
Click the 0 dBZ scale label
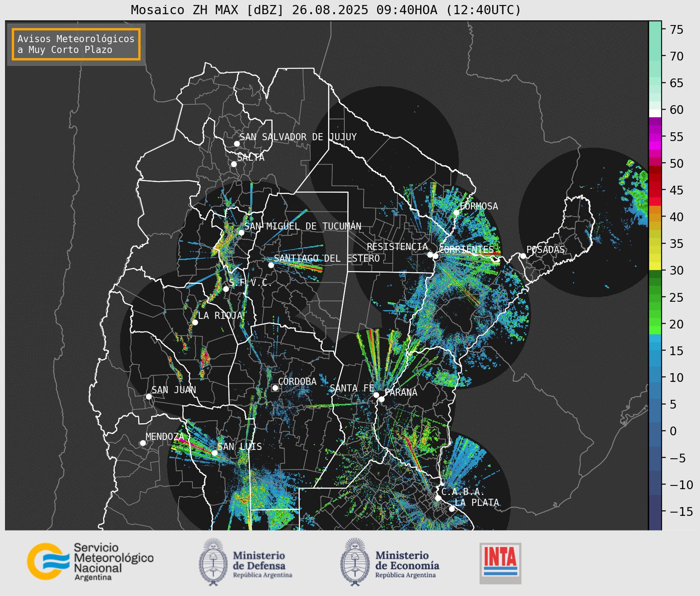click(673, 431)
